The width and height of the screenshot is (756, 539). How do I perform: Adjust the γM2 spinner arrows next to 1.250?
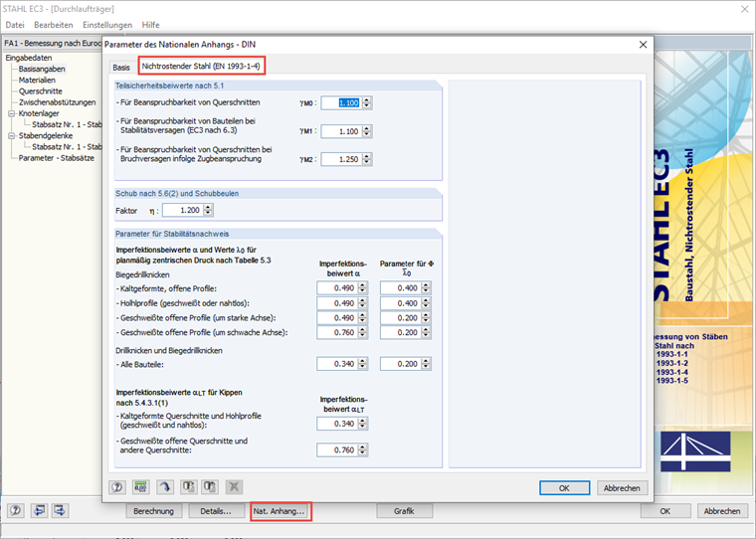pyautogui.click(x=367, y=159)
